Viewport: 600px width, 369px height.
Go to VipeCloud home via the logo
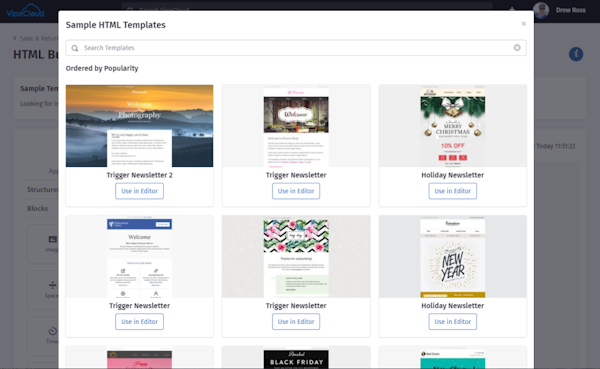point(25,11)
